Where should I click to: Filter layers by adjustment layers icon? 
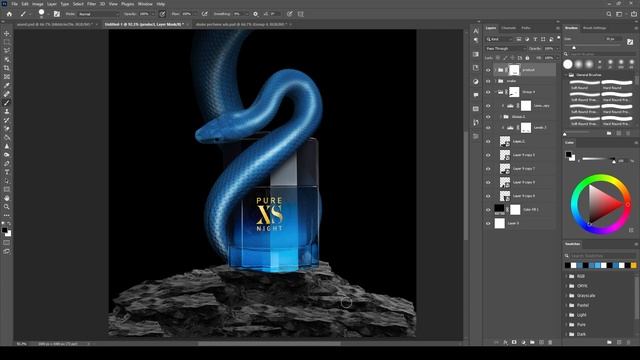tap(527, 39)
